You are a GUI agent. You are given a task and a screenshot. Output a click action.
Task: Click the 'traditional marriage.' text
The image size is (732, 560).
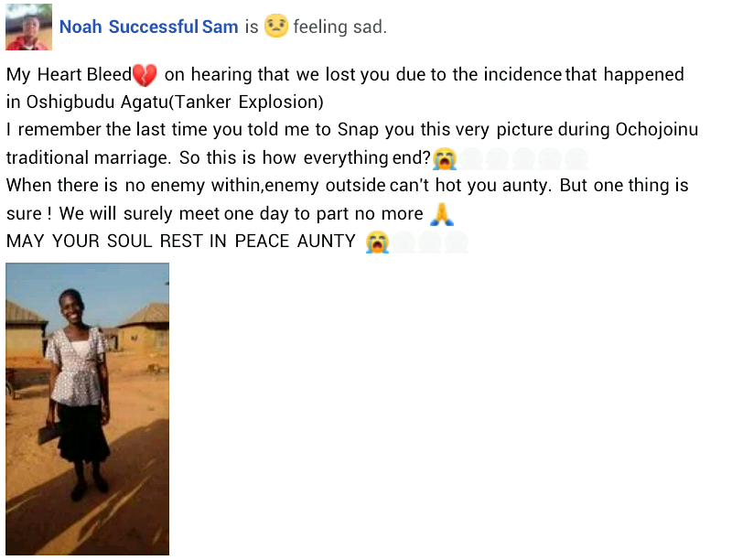point(89,157)
